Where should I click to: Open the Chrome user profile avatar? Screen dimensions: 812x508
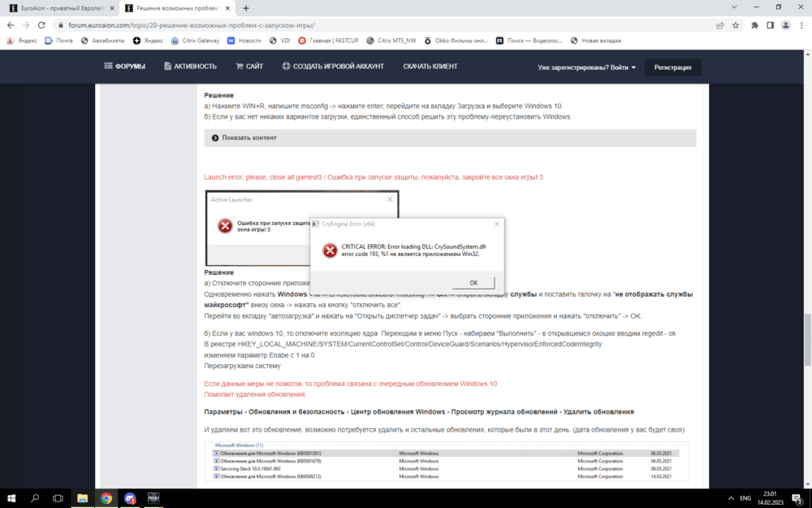(x=785, y=25)
